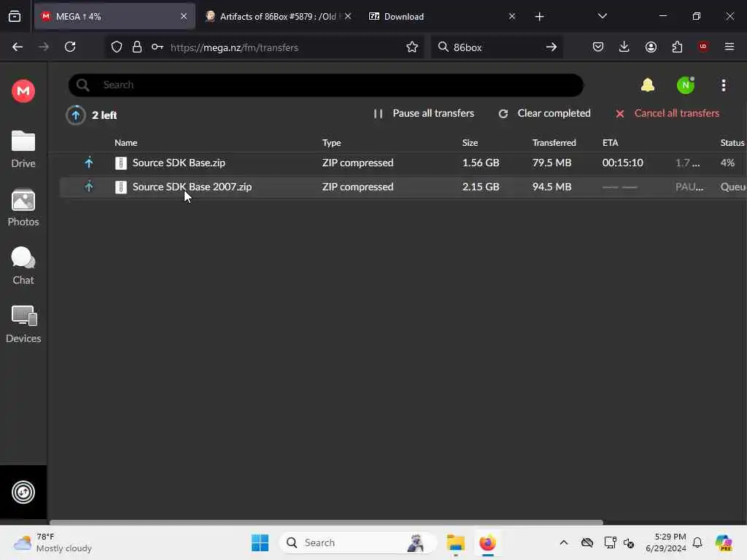Open the MEGA three-dot more menu
747x560 pixels.
pyautogui.click(x=723, y=85)
